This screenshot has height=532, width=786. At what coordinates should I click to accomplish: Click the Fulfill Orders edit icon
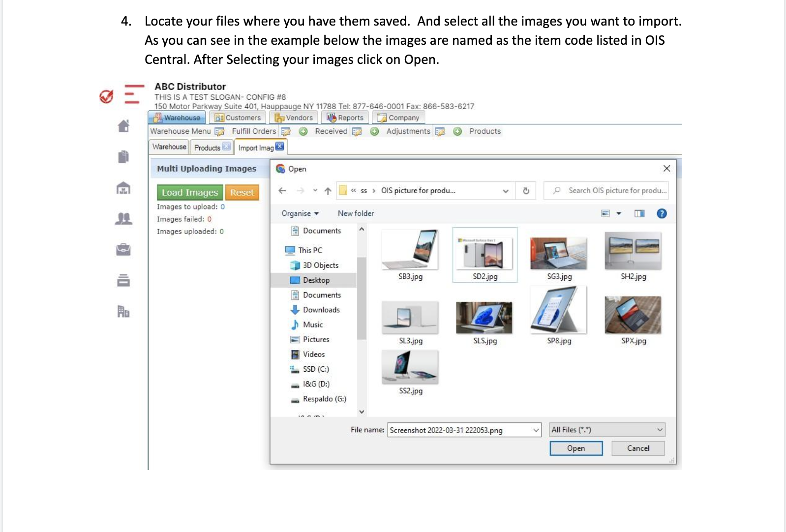[285, 131]
